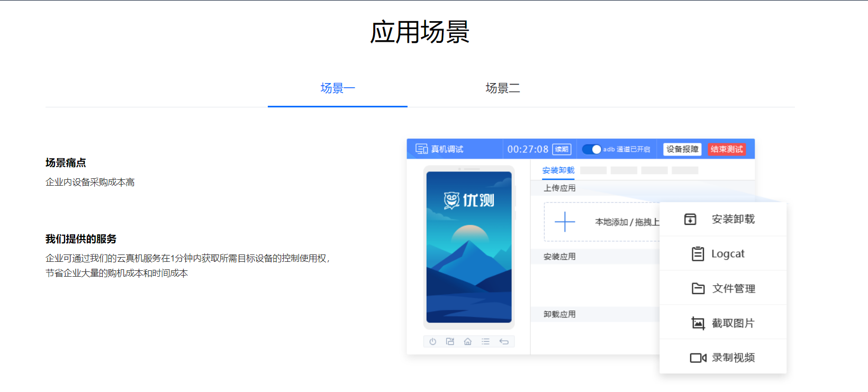Click the 卸载应用 section heading
This screenshot has width=868, height=392.
pos(559,314)
